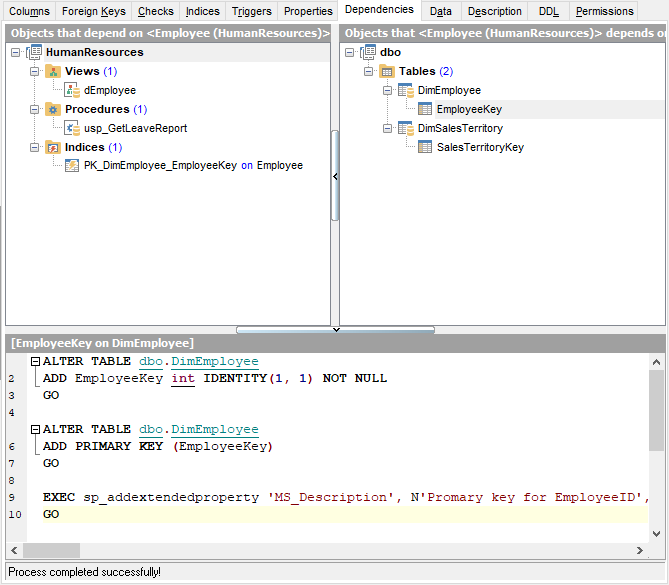669x585 pixels.
Task: Click the vertical scrollbar of the SQL editor
Action: pyautogui.click(x=657, y=410)
